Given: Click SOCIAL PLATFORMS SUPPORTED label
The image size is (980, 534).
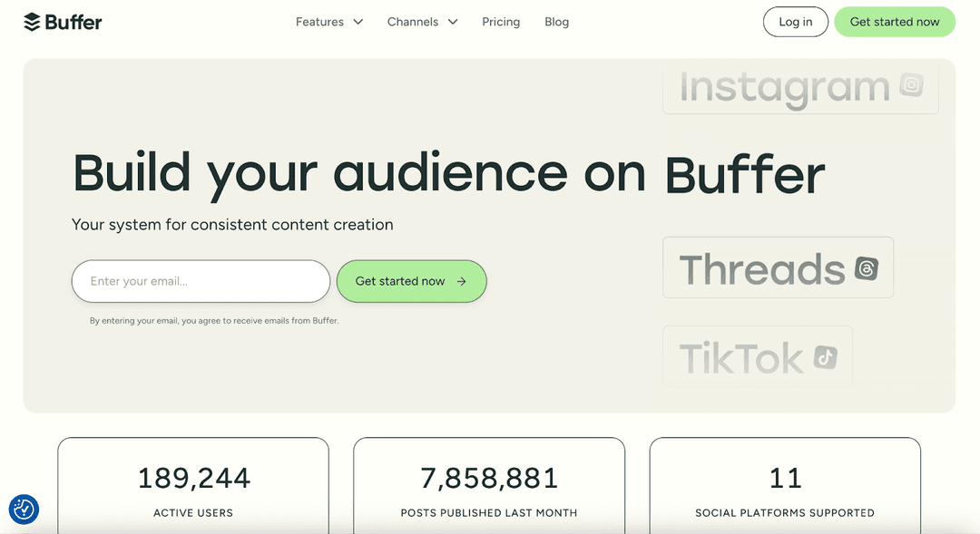Looking at the screenshot, I should (x=785, y=513).
